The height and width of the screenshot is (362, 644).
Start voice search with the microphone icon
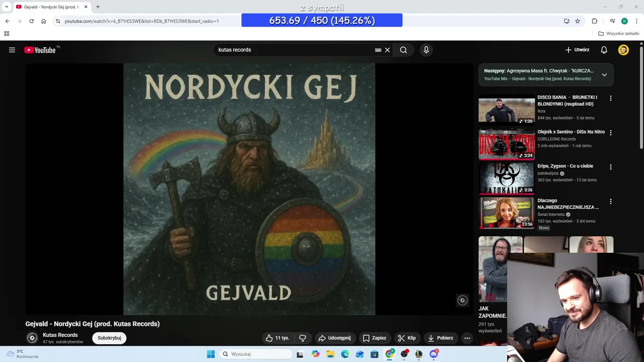click(x=426, y=50)
